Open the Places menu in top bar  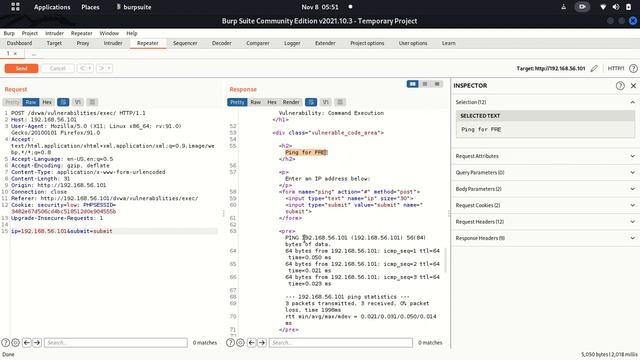coord(90,7)
